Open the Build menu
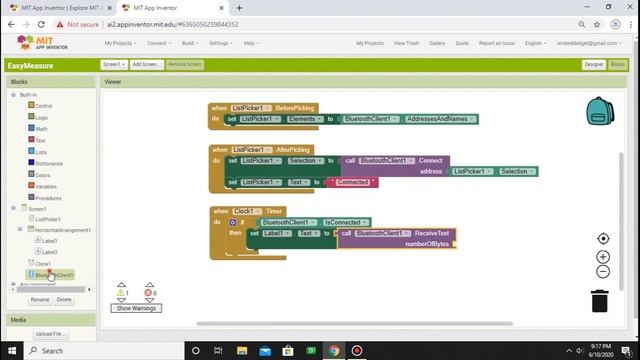This screenshot has width=640, height=360. coord(190,43)
